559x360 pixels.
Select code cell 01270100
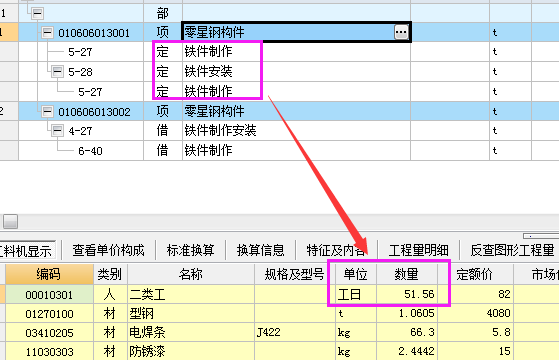(x=49, y=314)
